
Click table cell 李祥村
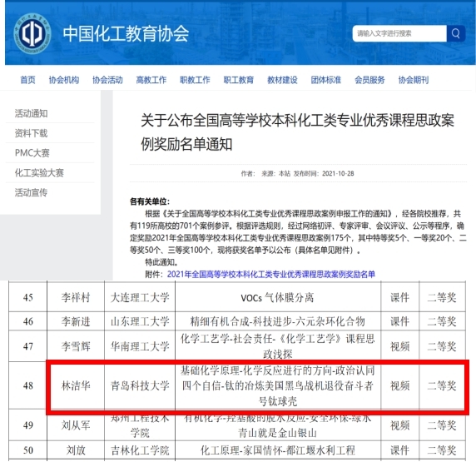click(76, 297)
